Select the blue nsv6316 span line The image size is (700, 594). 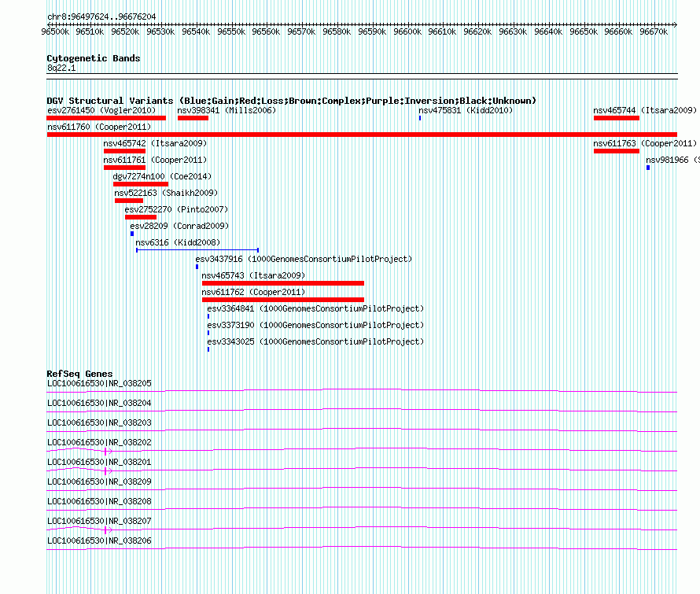click(x=197, y=250)
